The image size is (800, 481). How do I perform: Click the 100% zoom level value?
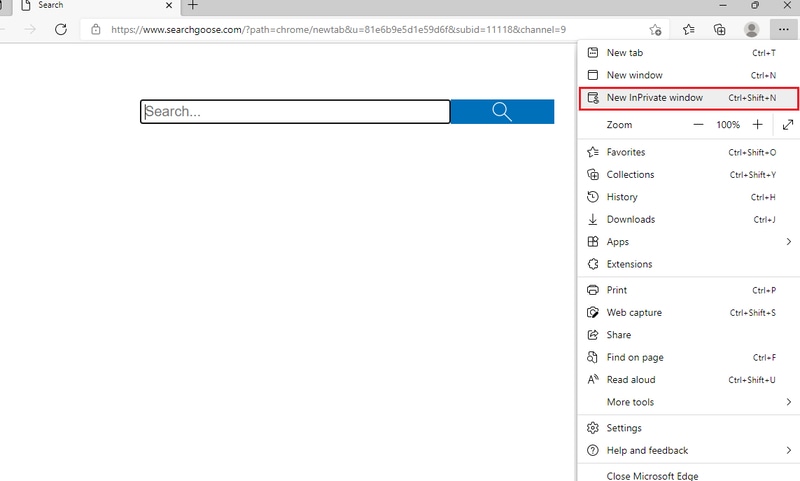coord(728,124)
